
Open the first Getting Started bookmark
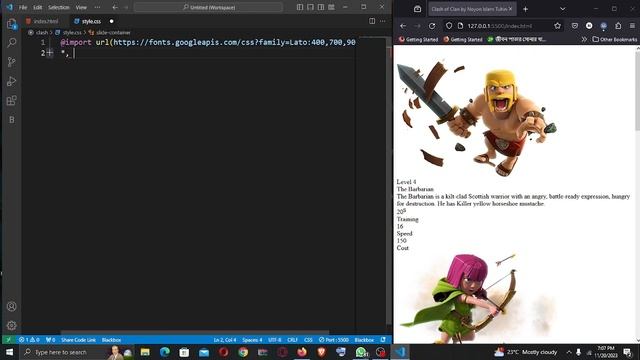418,39
